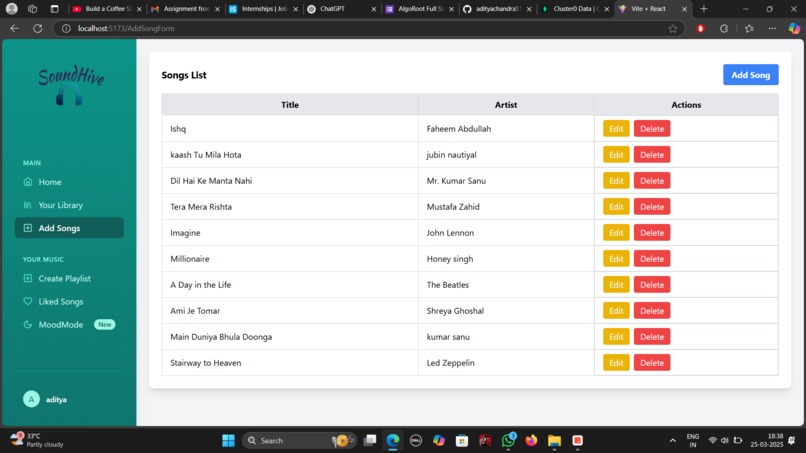Screen dimensions: 806x453
Task: Go to Liked Songs
Action: [x=69, y=302]
